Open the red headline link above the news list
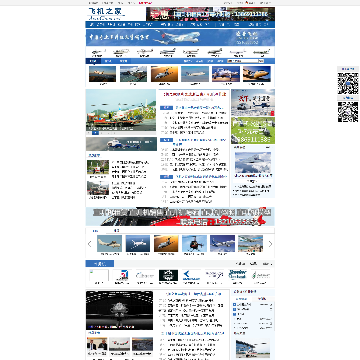Viewport: 360px width, 360px height. pos(194,94)
